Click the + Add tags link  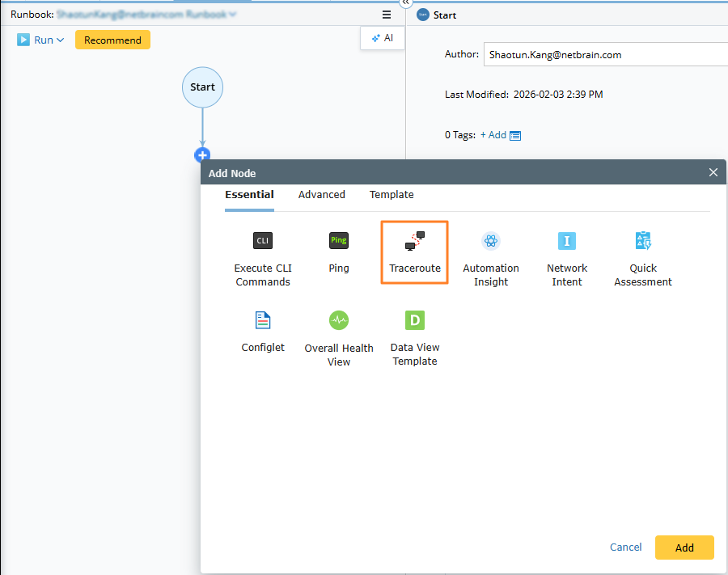[493, 135]
